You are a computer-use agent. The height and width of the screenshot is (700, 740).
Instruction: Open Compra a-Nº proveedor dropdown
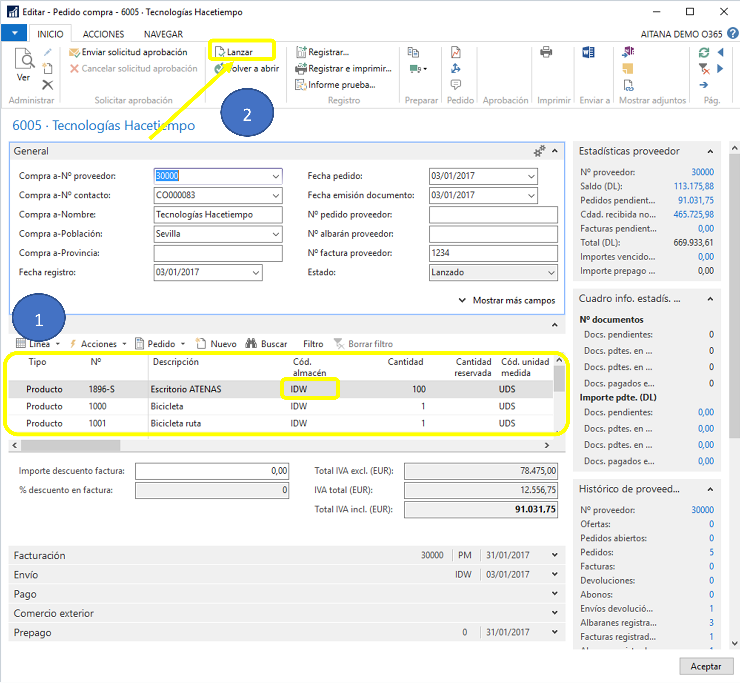276,176
